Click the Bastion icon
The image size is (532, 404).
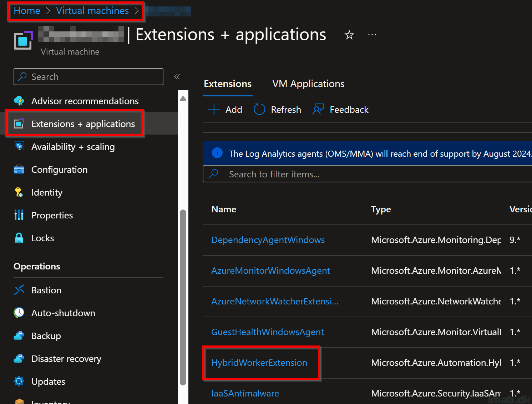coord(19,290)
